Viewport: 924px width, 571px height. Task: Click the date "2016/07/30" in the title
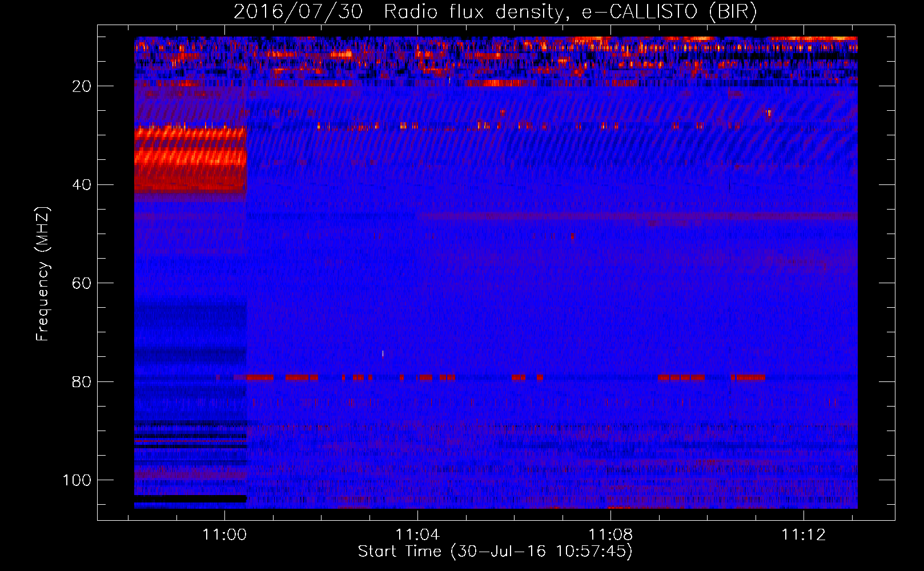[x=298, y=12]
